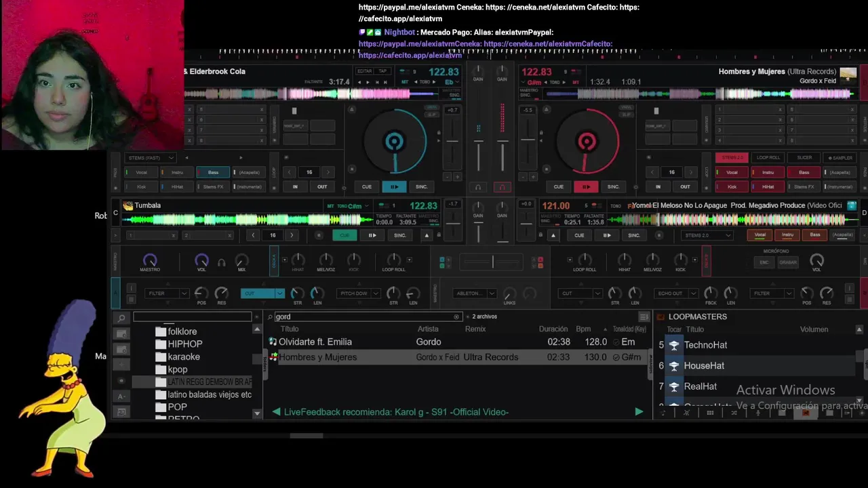Toggle the Instru stem on right deck
The image size is (868, 488).
coord(768,172)
